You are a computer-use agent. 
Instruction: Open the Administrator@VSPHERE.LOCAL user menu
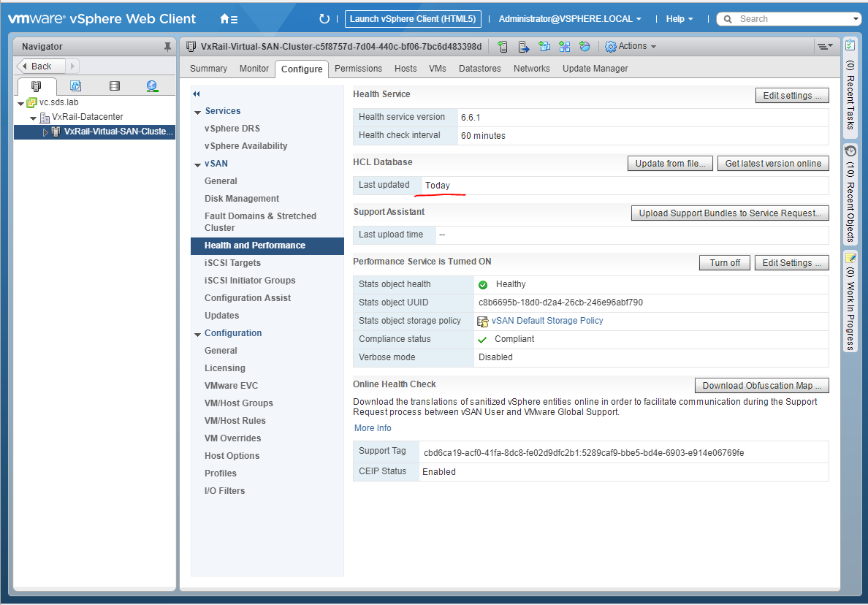[570, 19]
